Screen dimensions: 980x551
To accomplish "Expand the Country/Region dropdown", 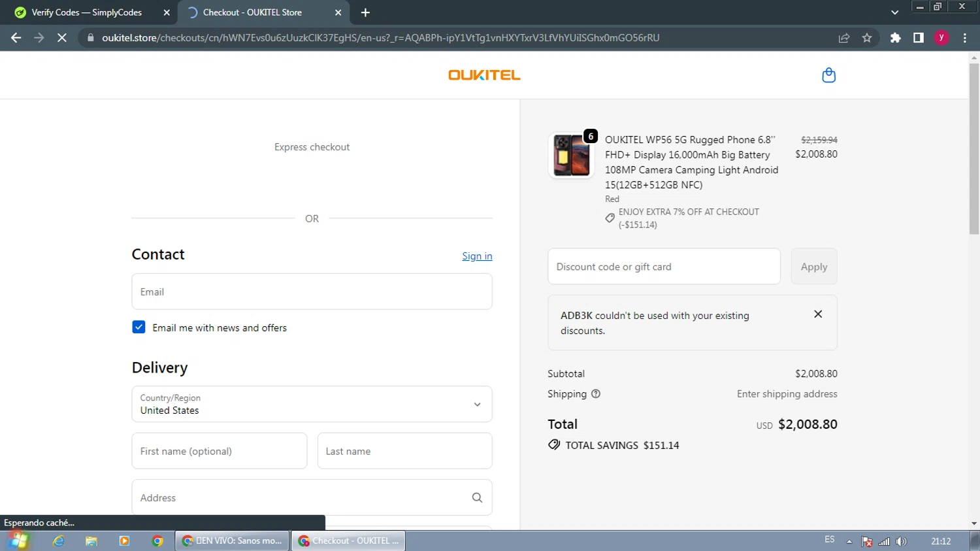I will click(312, 404).
